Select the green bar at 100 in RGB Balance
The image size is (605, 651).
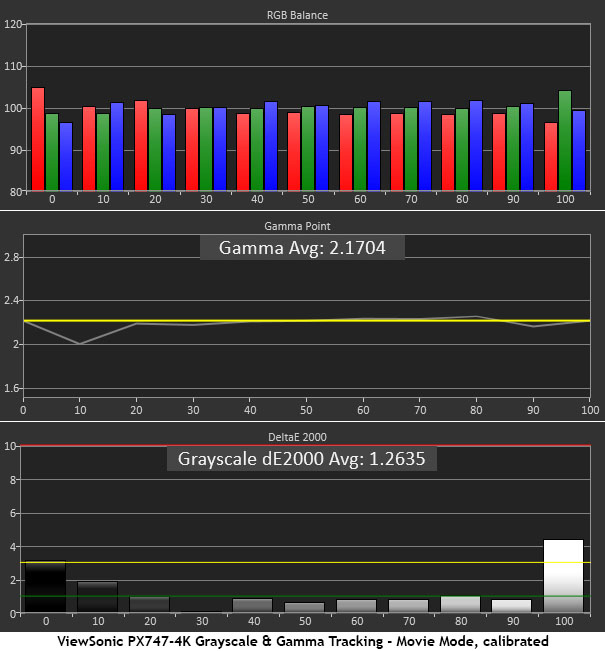(565, 140)
